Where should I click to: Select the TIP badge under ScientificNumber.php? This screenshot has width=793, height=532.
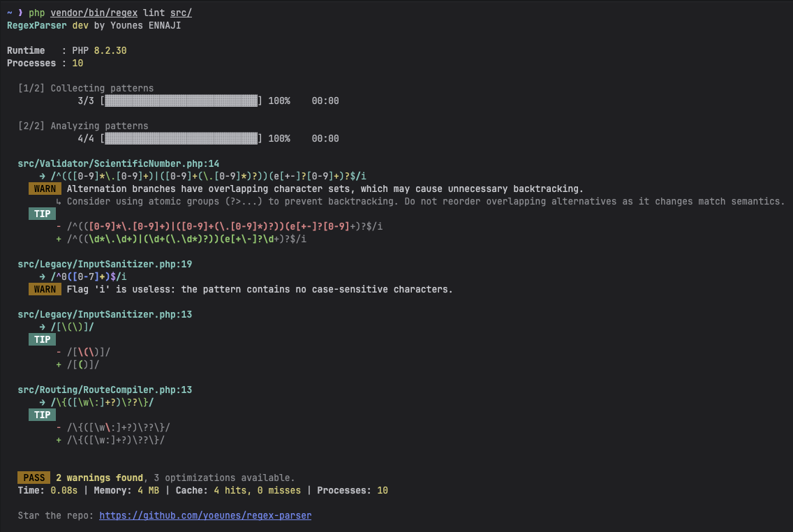click(42, 213)
